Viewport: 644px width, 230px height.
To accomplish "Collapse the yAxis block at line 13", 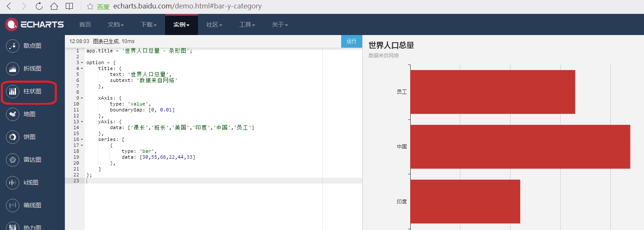I will [82, 122].
